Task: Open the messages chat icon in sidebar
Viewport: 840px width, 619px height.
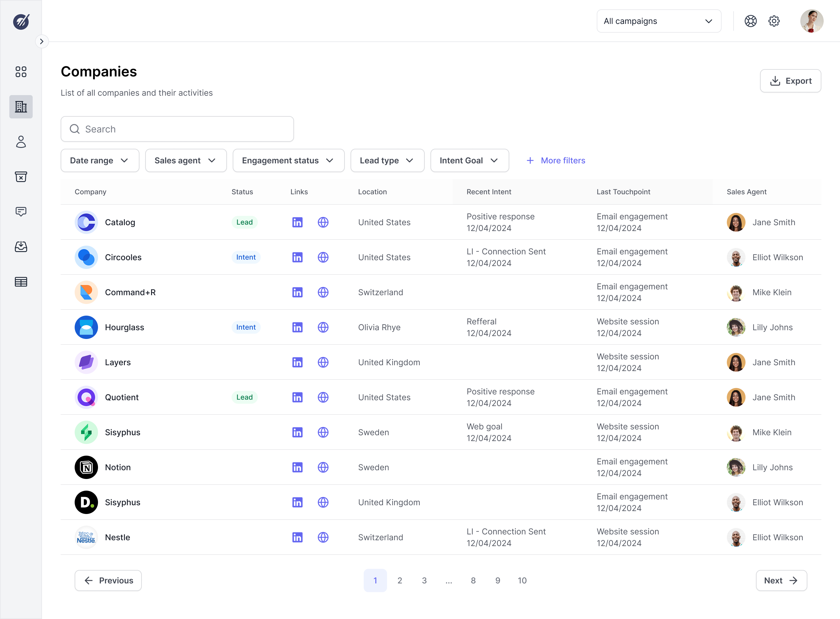Action: [21, 212]
